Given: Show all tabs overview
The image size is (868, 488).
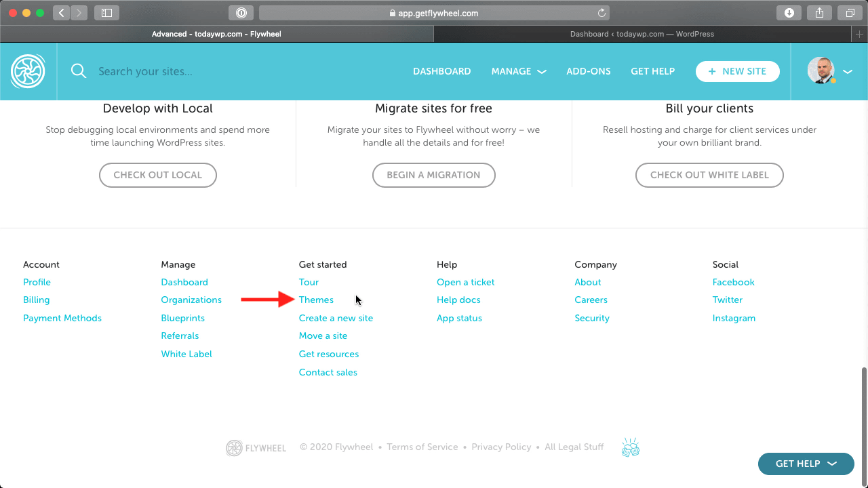Looking at the screenshot, I should click(850, 12).
